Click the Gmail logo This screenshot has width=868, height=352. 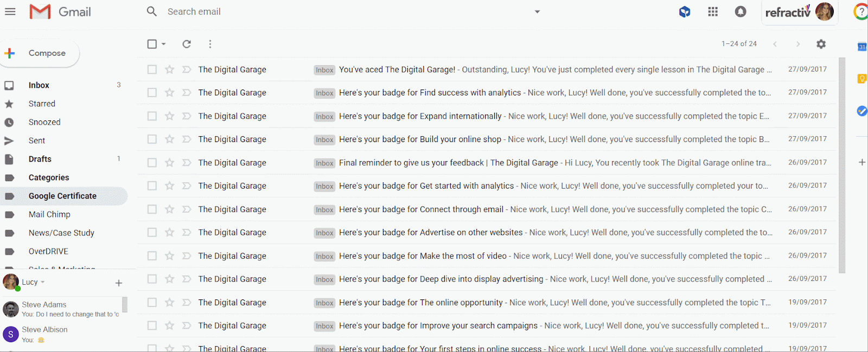pyautogui.click(x=60, y=11)
